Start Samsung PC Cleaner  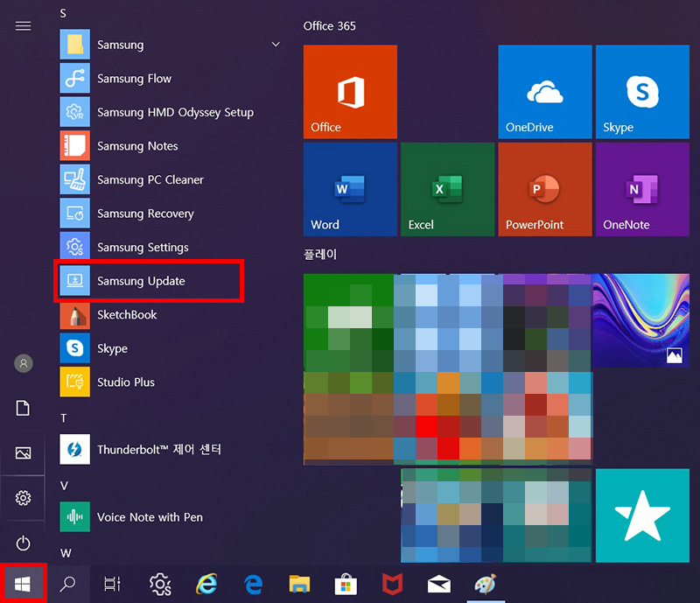coord(170,179)
